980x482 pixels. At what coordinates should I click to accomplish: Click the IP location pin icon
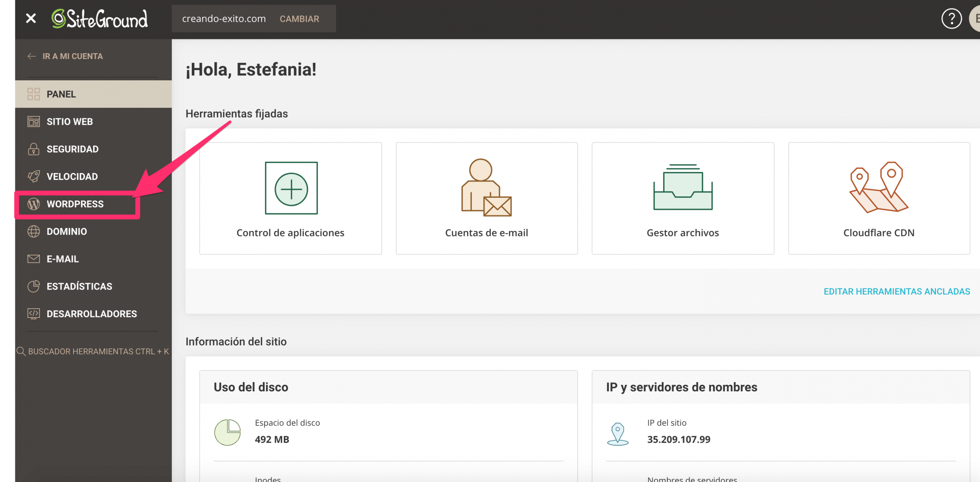(x=617, y=434)
